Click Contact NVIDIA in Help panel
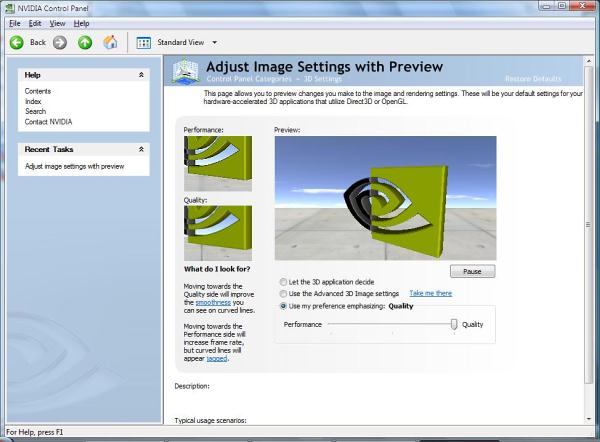The height and width of the screenshot is (442, 600). (48, 122)
